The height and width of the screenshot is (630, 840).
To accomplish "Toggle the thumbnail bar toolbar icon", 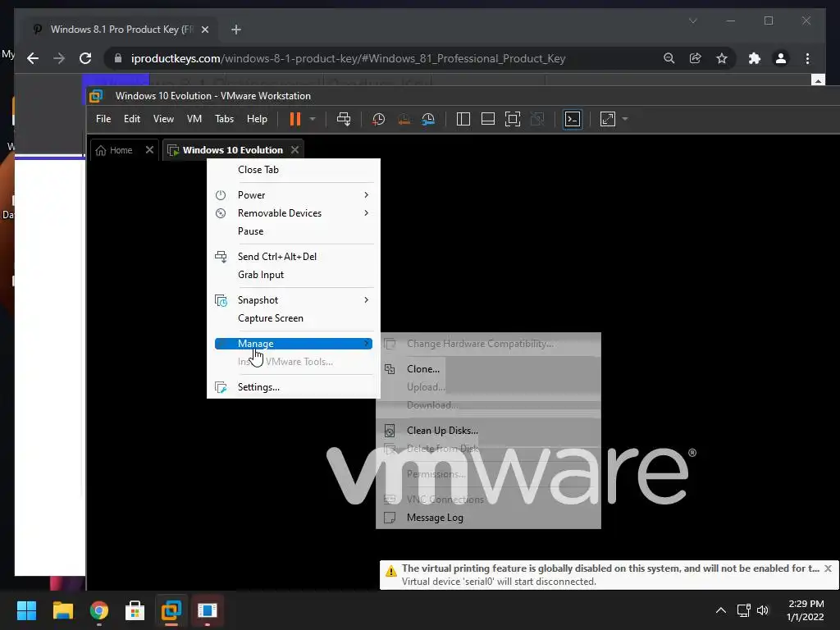I will [x=487, y=119].
